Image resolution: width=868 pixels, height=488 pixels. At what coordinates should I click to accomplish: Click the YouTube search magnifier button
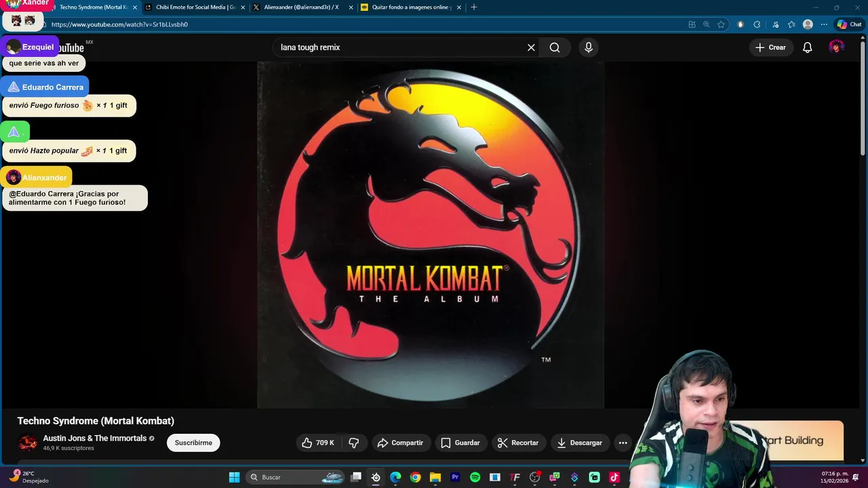pyautogui.click(x=555, y=47)
